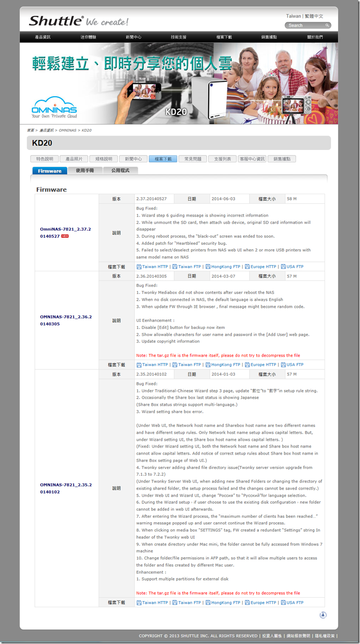Switch to the 特色說明 product tab
This screenshot has height=644, width=360.
pyautogui.click(x=44, y=159)
